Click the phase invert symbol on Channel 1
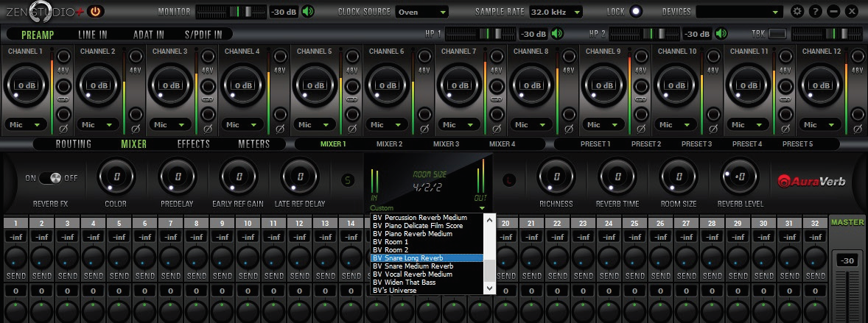This screenshot has height=323, width=868. click(x=63, y=129)
